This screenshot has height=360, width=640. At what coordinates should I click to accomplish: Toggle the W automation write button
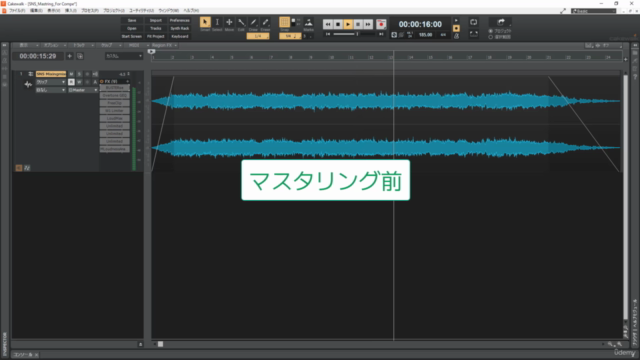[79, 82]
